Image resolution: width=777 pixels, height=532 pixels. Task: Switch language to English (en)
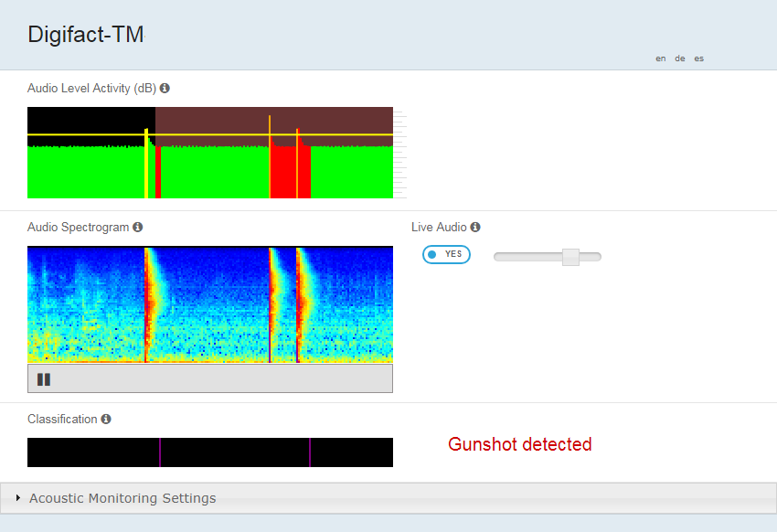[661, 59]
